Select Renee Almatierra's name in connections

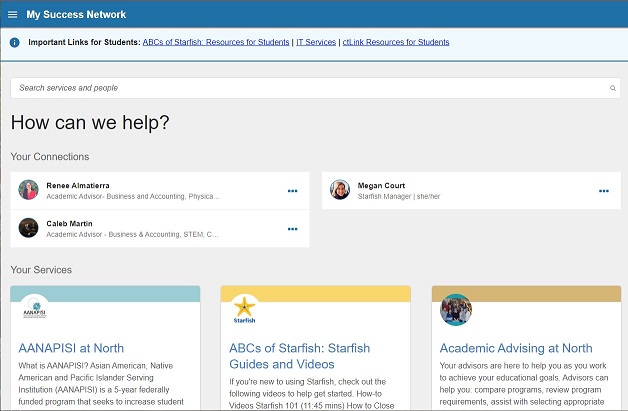[79, 185]
